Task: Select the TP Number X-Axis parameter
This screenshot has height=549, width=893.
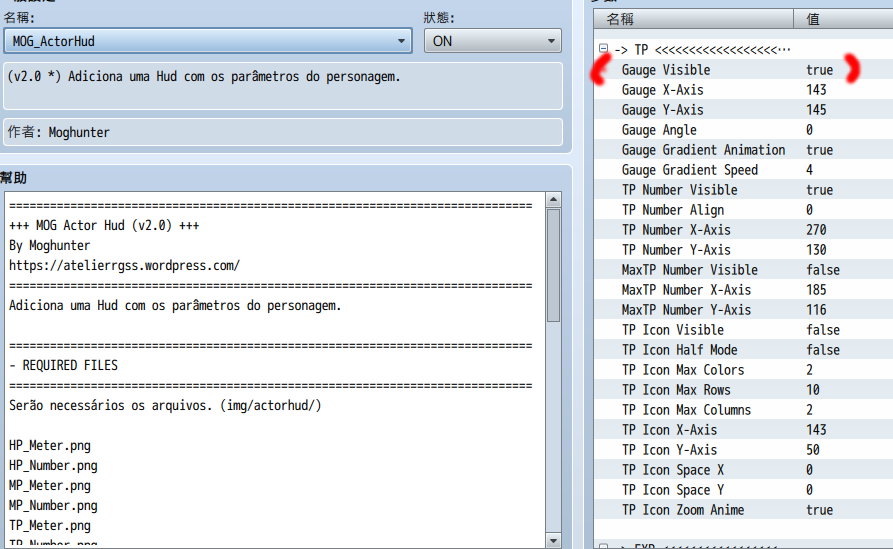Action: [743, 230]
